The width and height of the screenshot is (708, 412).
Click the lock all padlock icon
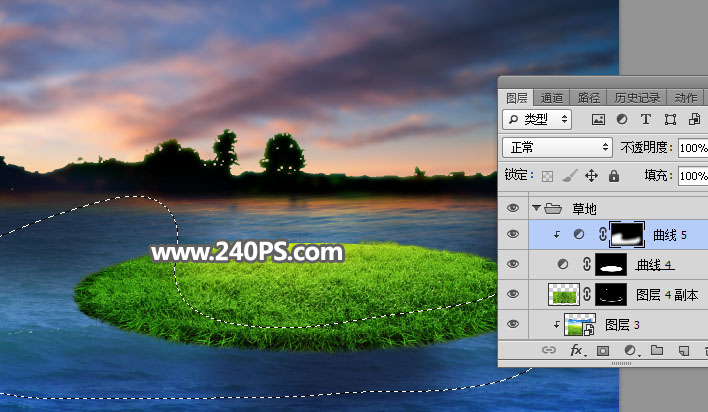(x=613, y=175)
